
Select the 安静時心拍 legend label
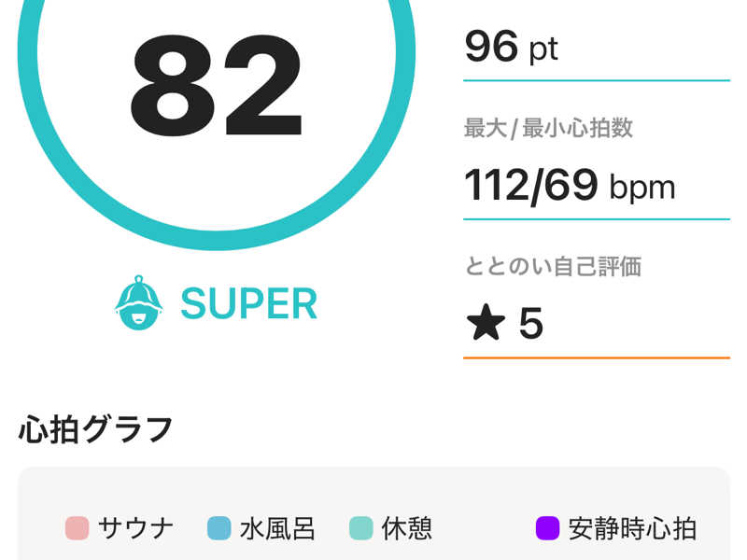tap(632, 529)
